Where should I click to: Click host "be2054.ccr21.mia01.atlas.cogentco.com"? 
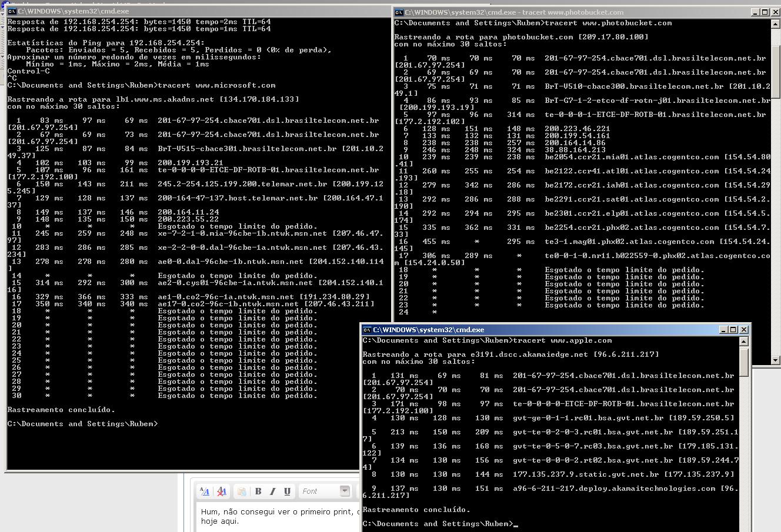(x=632, y=157)
